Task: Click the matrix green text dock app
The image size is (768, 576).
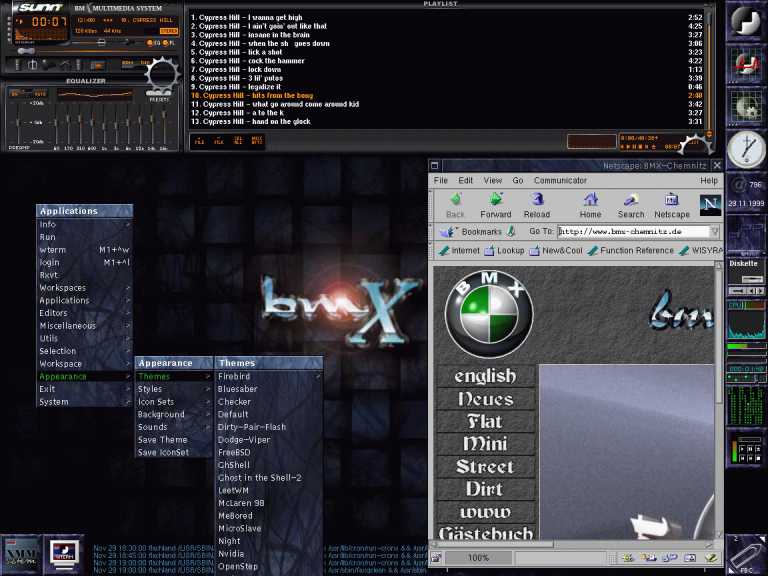Action: tap(746, 406)
